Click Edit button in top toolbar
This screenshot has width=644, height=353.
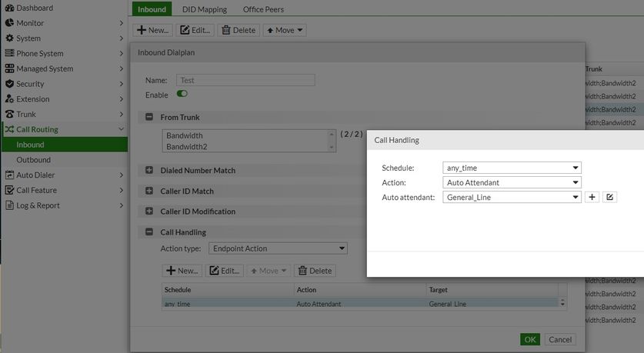[195, 30]
